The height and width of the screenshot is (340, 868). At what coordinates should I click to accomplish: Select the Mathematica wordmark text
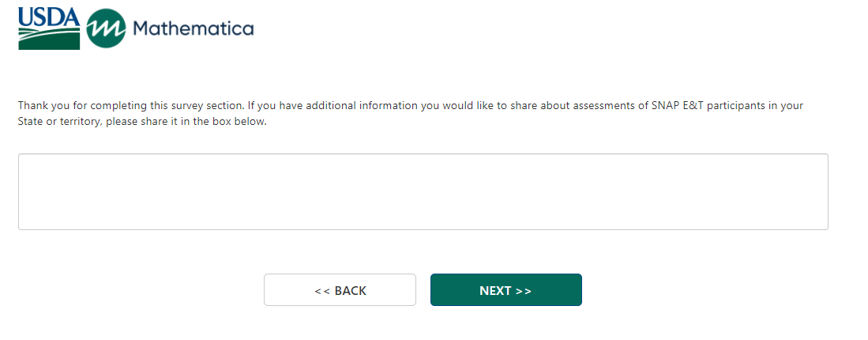tap(194, 29)
